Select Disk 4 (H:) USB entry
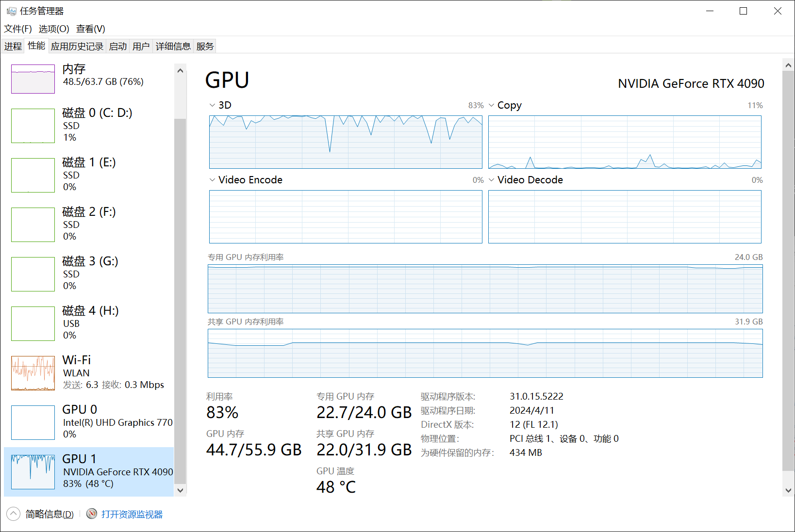795x532 pixels. (89, 323)
